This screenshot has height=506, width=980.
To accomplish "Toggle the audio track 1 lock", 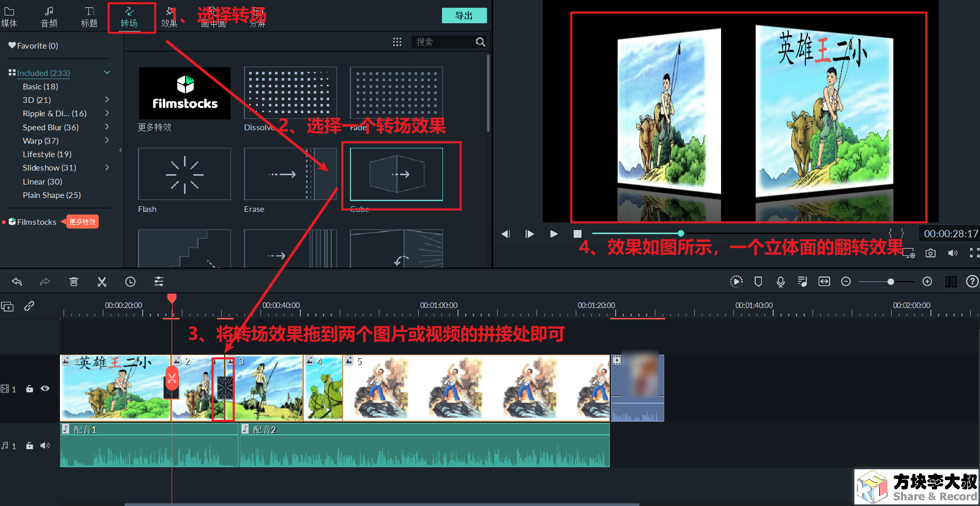I will coord(29,446).
